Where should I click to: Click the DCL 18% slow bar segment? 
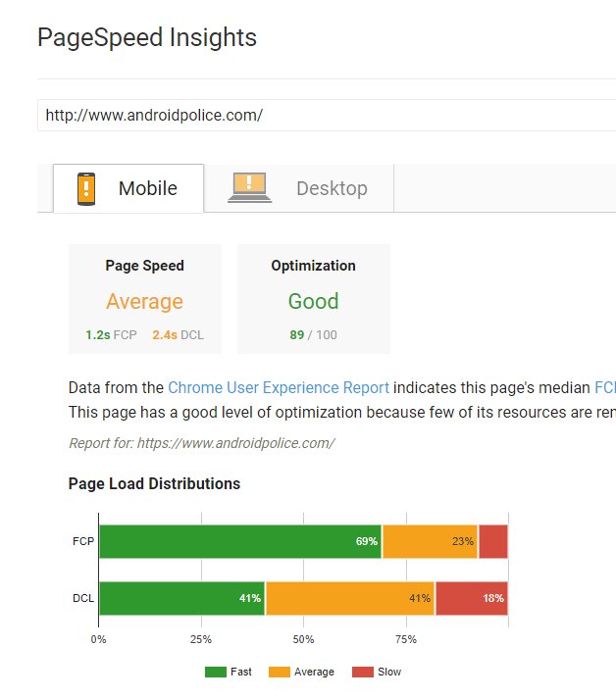pos(471,598)
